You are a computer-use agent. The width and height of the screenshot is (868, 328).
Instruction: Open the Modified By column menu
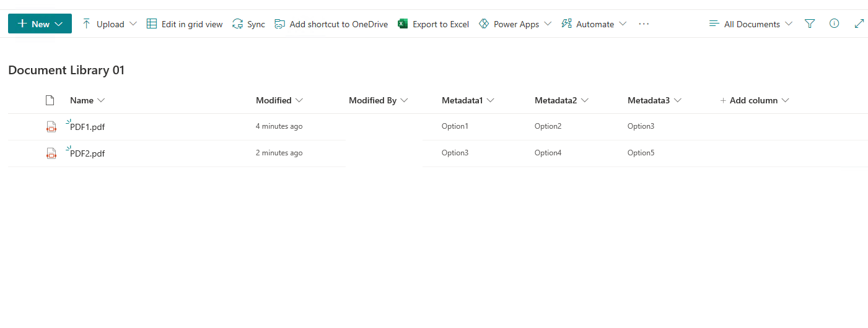(x=379, y=100)
